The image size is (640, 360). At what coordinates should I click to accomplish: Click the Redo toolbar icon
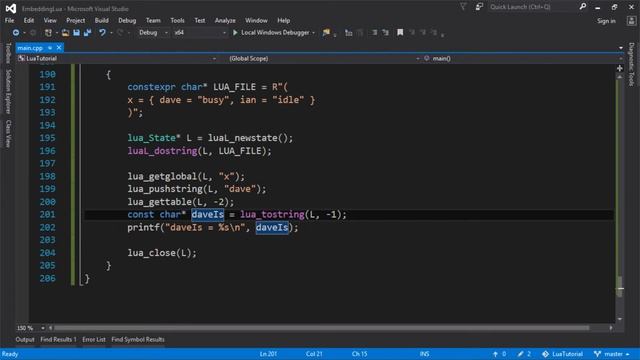pos(120,33)
